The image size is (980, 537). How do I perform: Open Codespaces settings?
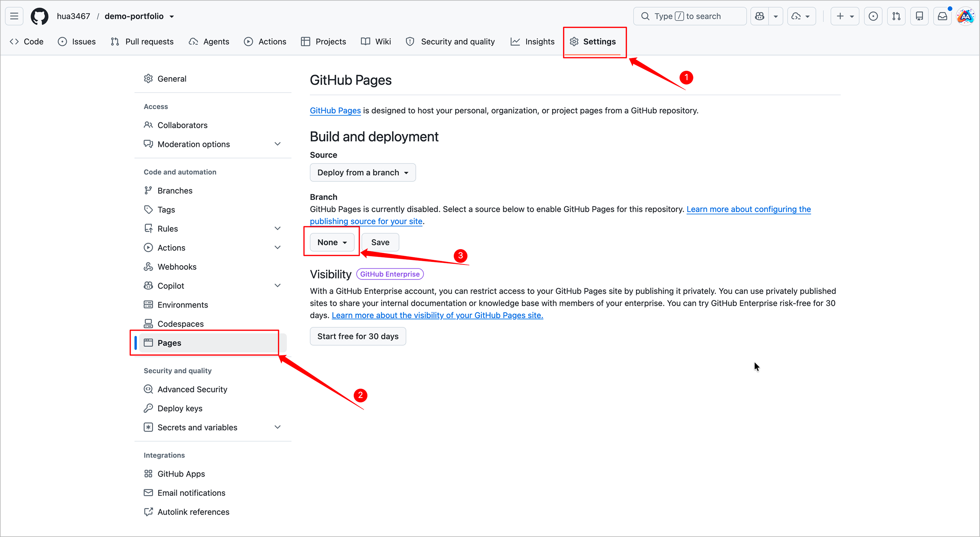pyautogui.click(x=213, y=324)
